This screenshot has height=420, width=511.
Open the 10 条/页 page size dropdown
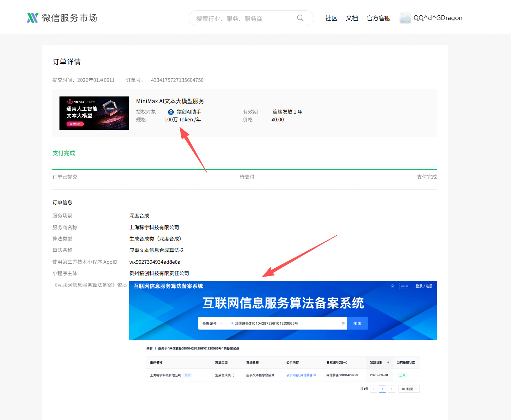tap(409, 389)
